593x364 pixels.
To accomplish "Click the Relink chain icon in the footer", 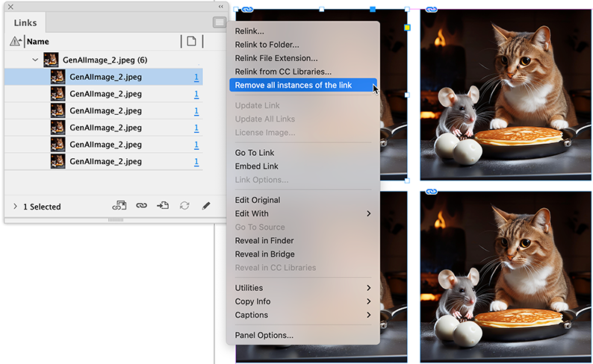I will [141, 206].
